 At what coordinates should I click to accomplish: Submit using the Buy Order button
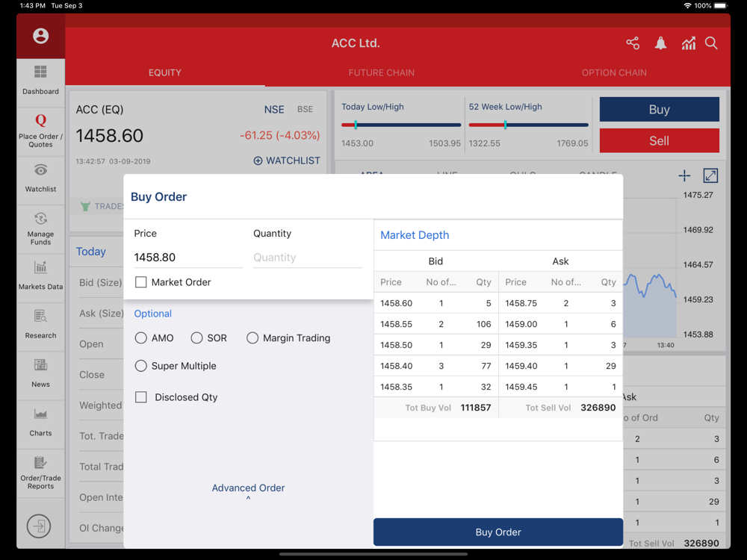498,532
